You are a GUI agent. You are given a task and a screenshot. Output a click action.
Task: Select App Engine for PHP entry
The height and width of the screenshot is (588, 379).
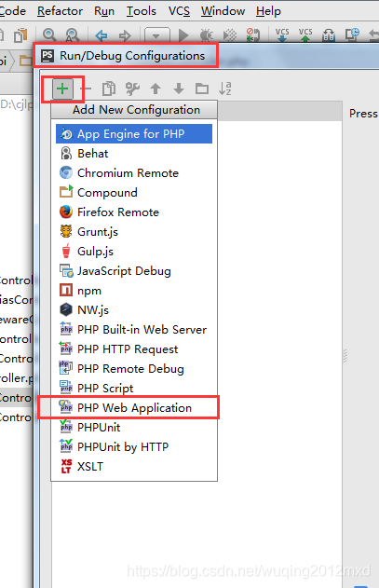pos(134,134)
